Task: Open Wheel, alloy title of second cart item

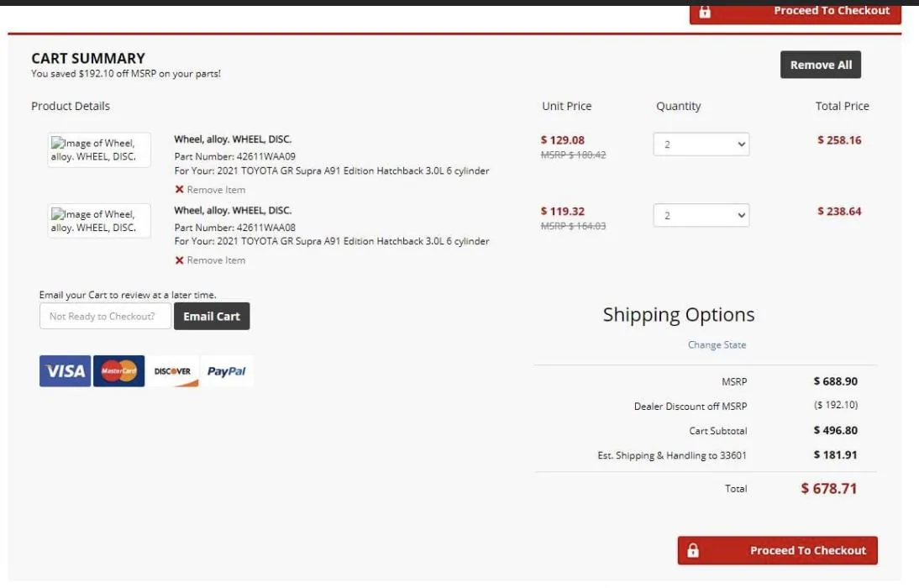Action: pos(233,211)
